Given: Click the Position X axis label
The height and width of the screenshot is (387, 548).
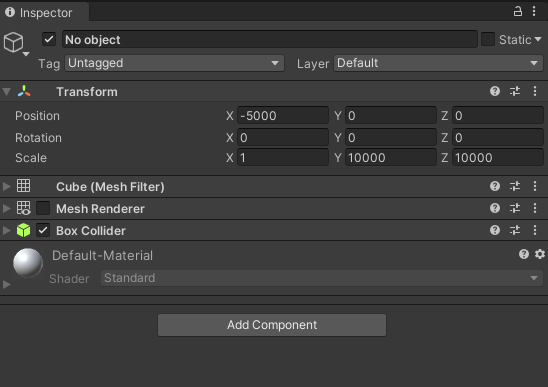Looking at the screenshot, I should click(x=230, y=116).
